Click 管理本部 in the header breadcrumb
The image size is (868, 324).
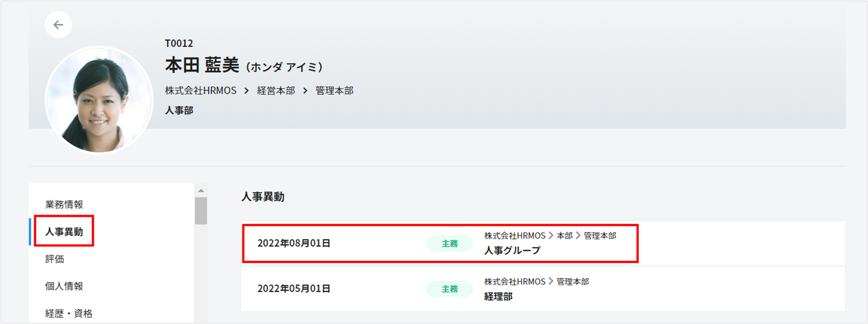click(x=334, y=91)
